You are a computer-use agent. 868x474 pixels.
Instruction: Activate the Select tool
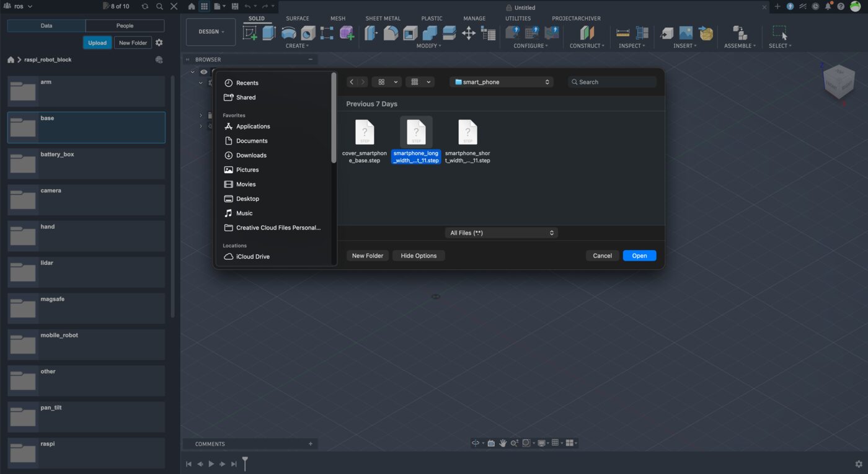(x=780, y=33)
